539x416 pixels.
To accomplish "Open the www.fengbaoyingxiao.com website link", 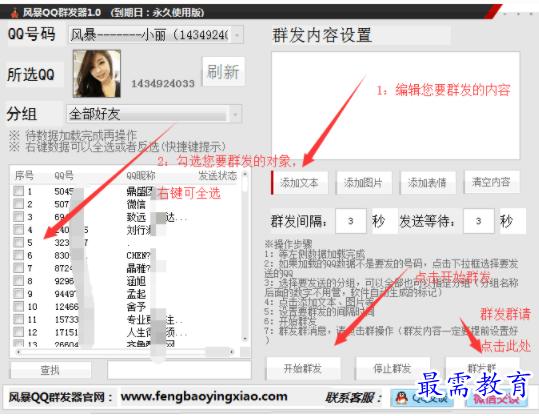I will coord(204,396).
